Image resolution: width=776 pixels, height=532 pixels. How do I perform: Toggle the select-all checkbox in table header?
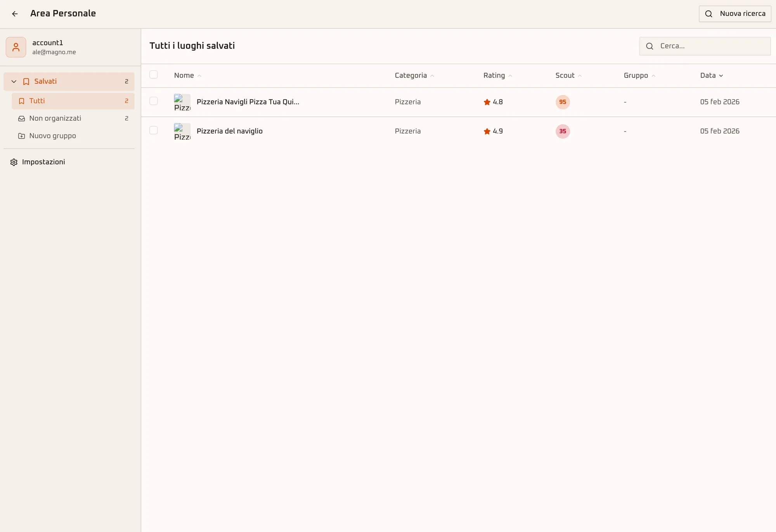click(x=154, y=75)
